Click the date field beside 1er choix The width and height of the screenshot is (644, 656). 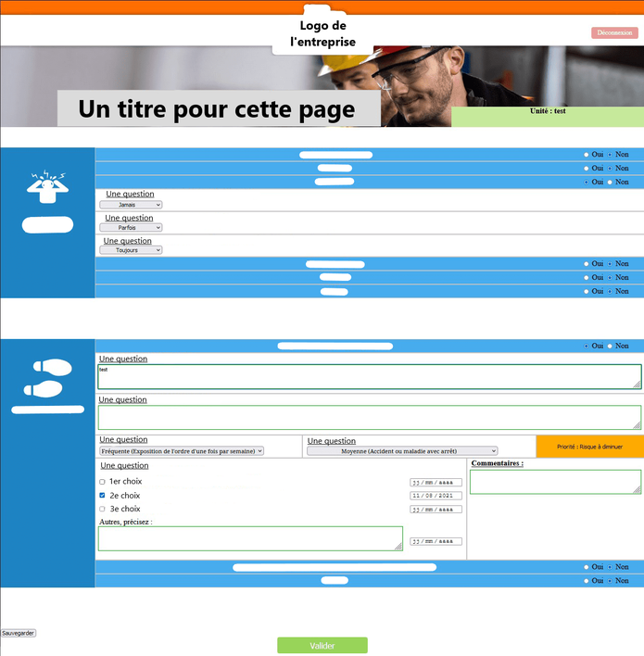pos(436,483)
